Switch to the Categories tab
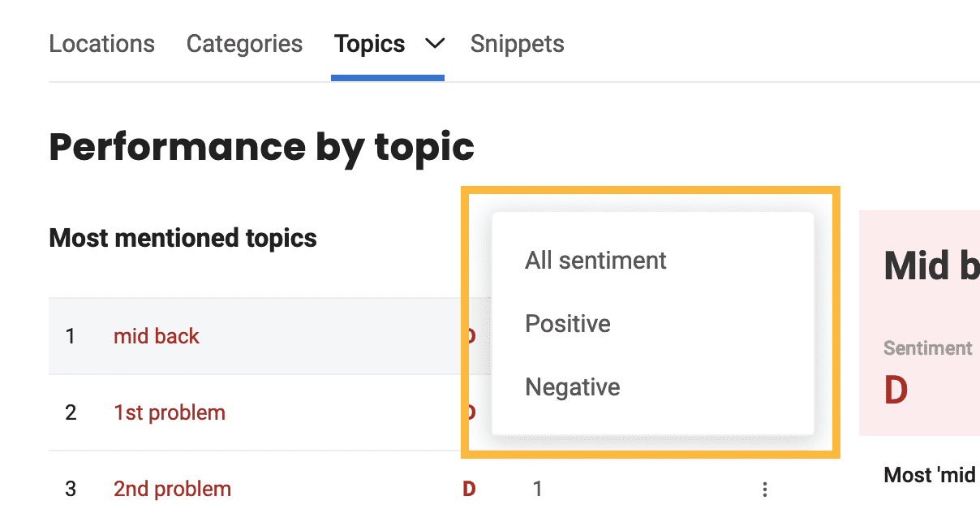980x505 pixels. (x=244, y=43)
